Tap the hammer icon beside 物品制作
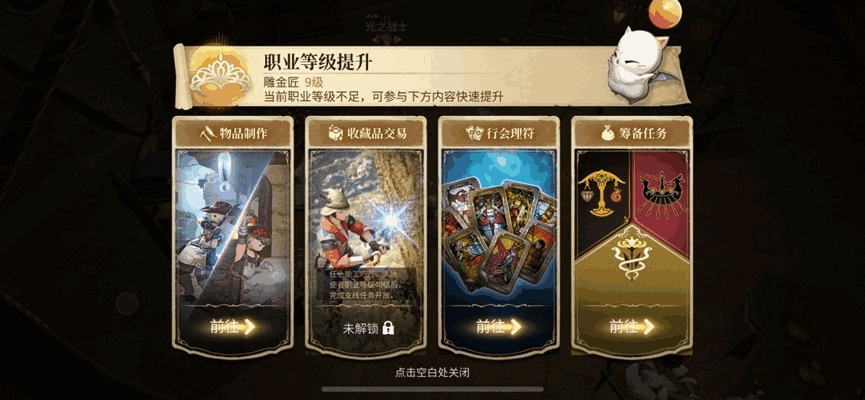Image resolution: width=865 pixels, height=400 pixels. click(x=209, y=132)
